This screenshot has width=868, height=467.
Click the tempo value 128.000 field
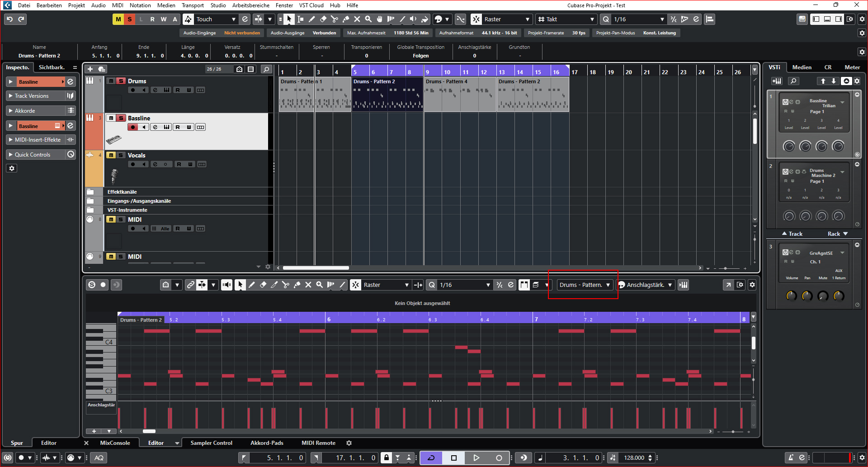(634, 457)
